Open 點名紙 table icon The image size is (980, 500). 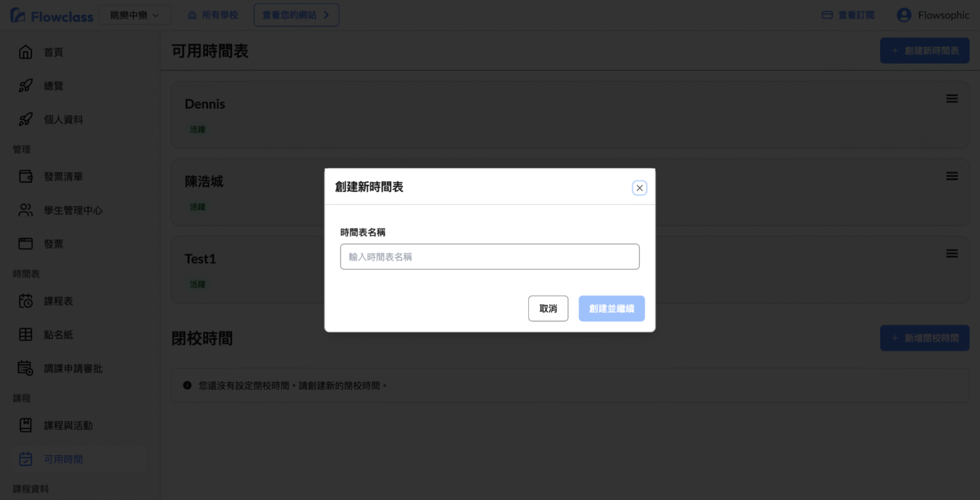click(x=25, y=335)
